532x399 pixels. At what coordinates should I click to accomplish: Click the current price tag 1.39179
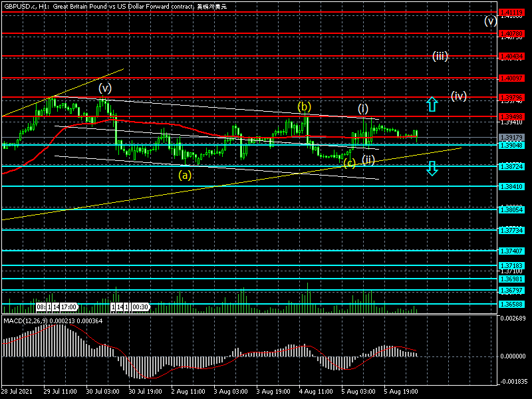pyautogui.click(x=511, y=138)
